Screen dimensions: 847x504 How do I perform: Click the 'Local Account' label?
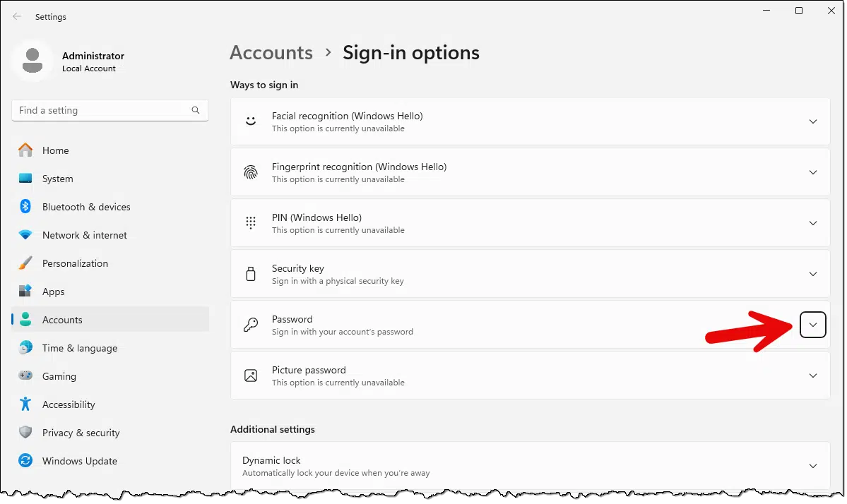tap(88, 68)
